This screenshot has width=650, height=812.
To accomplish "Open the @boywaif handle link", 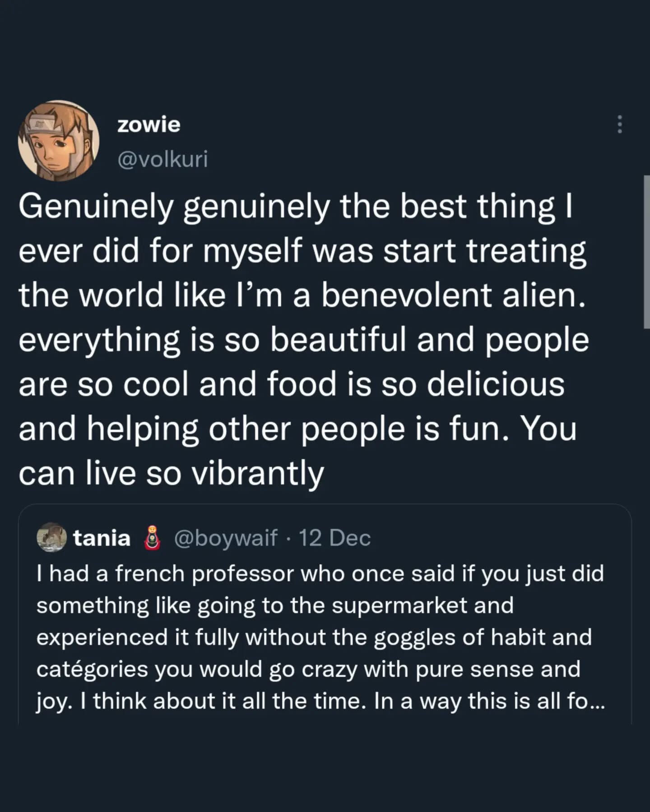I will coord(225,538).
